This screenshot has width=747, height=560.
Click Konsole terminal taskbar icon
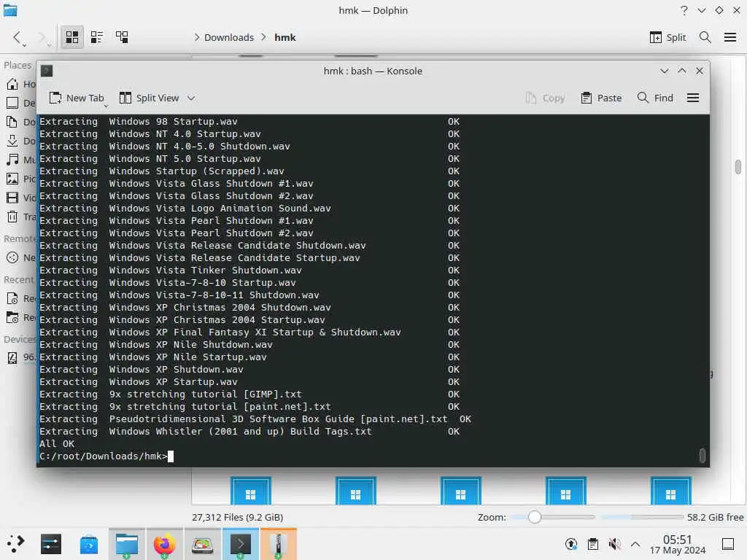point(241,544)
